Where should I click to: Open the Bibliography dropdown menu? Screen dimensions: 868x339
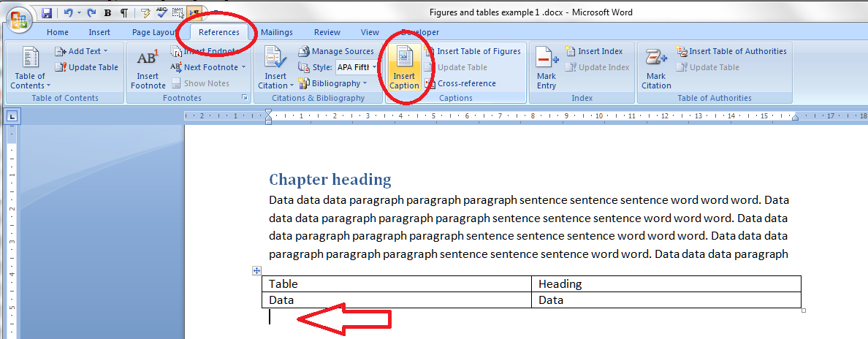(x=339, y=83)
